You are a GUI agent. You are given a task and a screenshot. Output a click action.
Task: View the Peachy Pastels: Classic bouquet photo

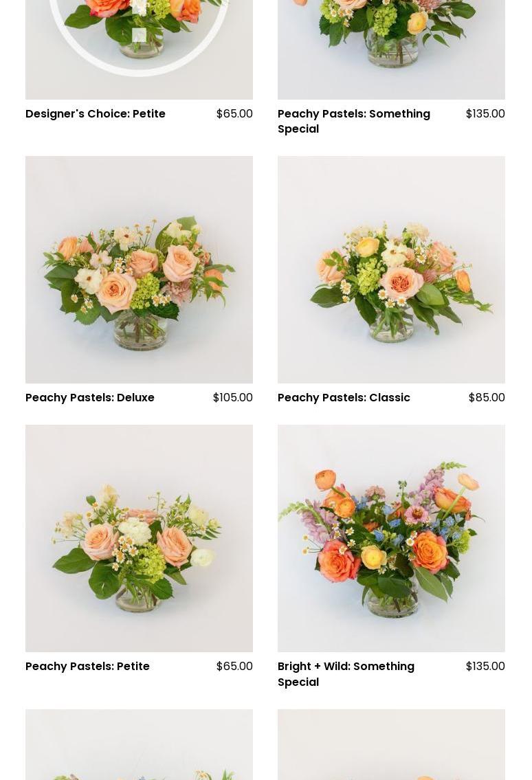pos(391,269)
